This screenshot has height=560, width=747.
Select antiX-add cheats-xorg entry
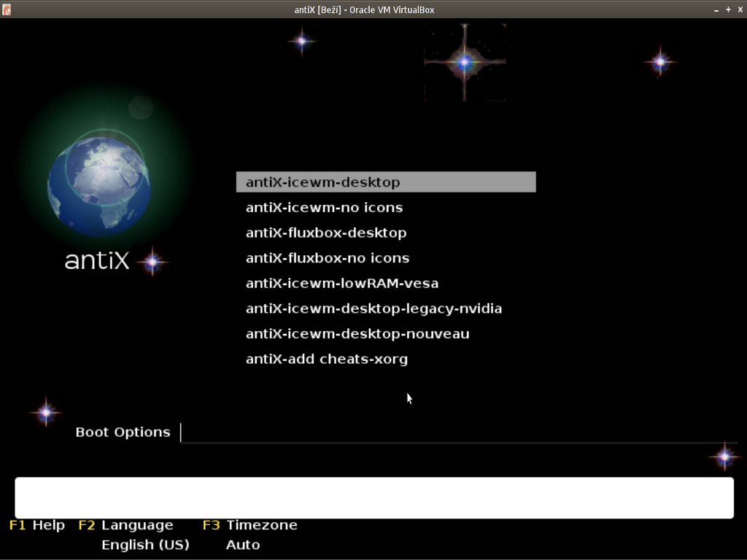point(327,359)
